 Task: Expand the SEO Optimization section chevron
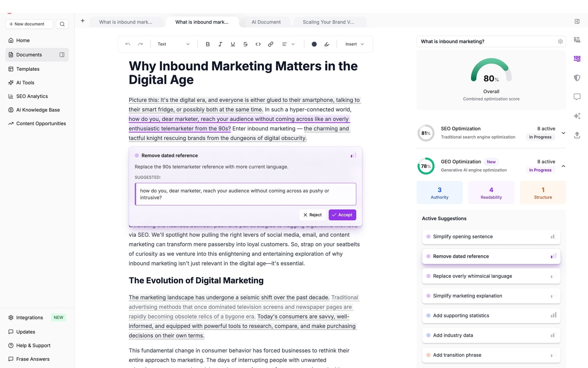click(x=563, y=133)
